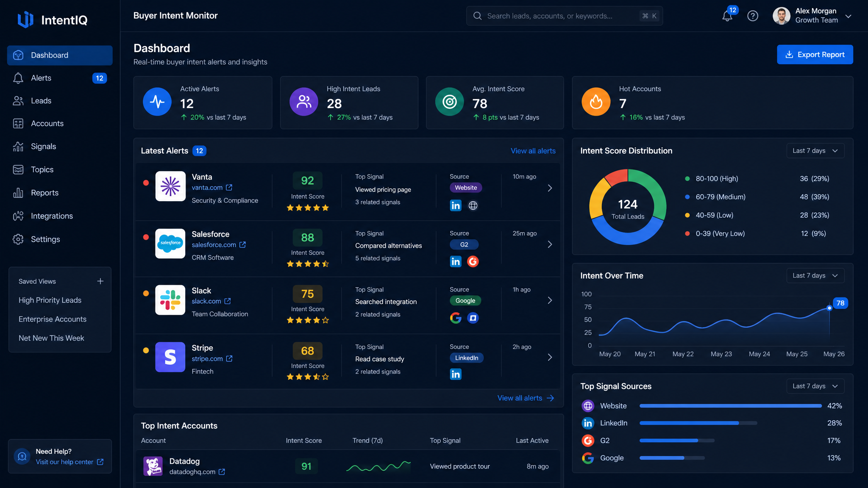This screenshot has height=488, width=868.
Task: Click globe website icon in Vanta row
Action: 473,205
